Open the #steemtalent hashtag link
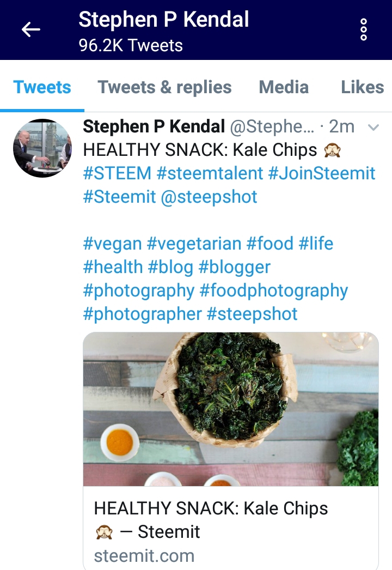This screenshot has height=570, width=392. click(x=210, y=173)
